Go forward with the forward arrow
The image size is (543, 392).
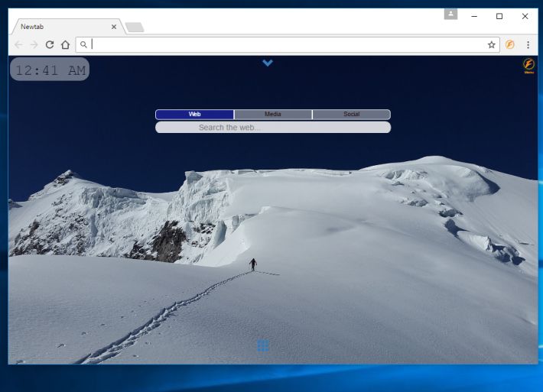(x=34, y=44)
